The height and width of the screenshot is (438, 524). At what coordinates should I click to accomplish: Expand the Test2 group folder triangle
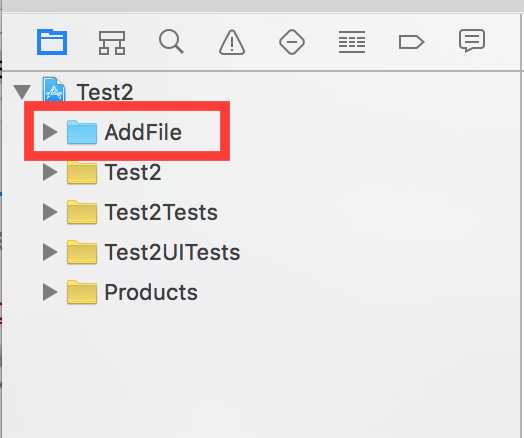coord(50,172)
